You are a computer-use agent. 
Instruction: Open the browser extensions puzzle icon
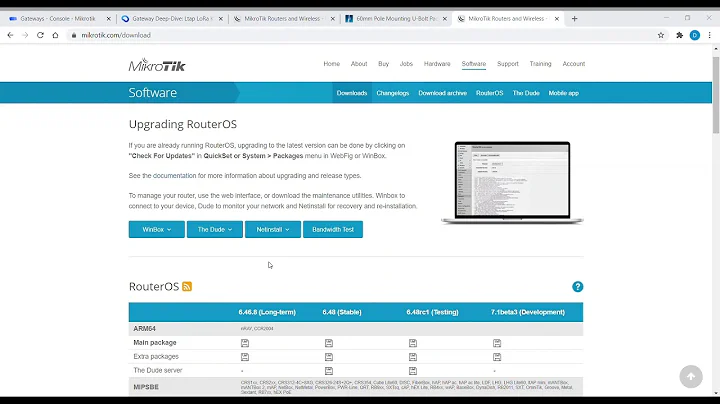click(x=680, y=35)
